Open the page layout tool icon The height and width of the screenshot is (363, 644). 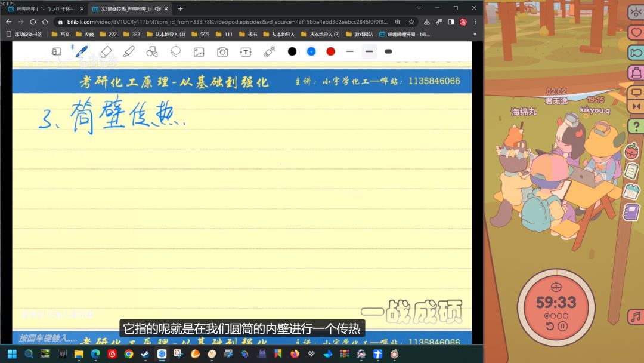tap(56, 52)
